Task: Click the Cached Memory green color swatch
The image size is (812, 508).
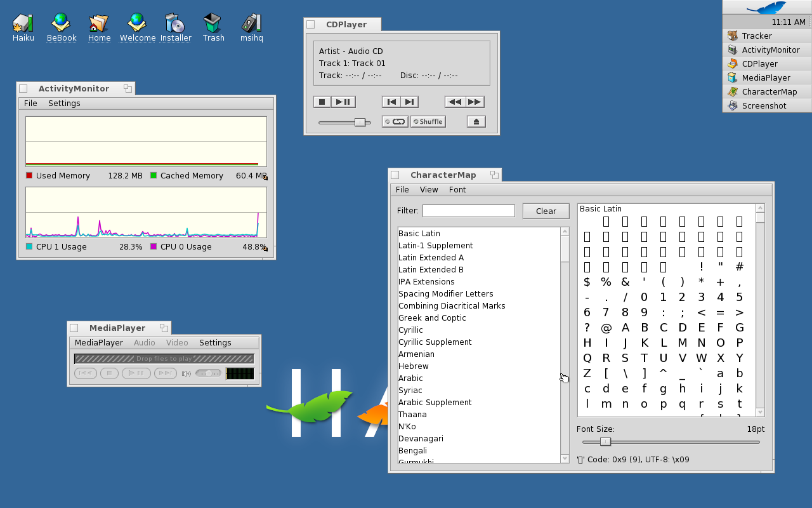Action: 154,175
